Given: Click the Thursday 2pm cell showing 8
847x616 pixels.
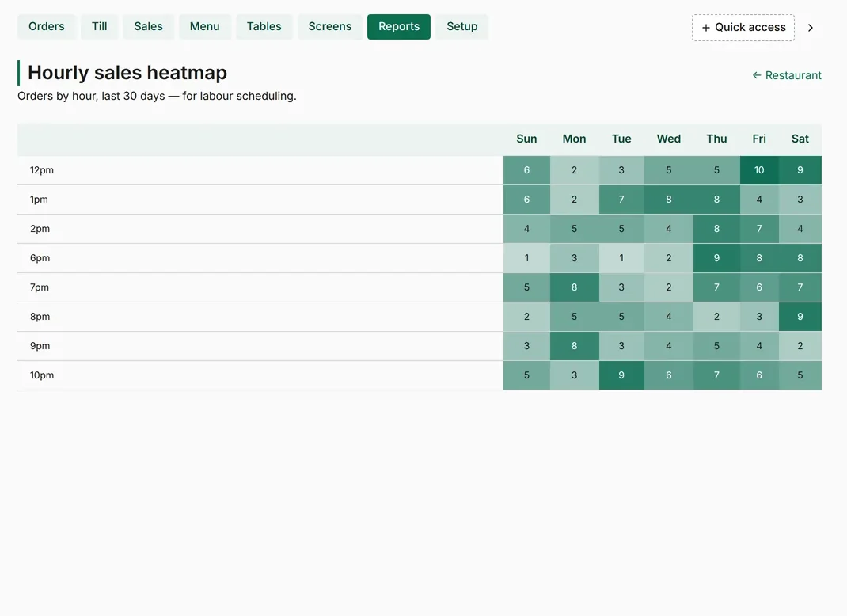Looking at the screenshot, I should [x=717, y=229].
